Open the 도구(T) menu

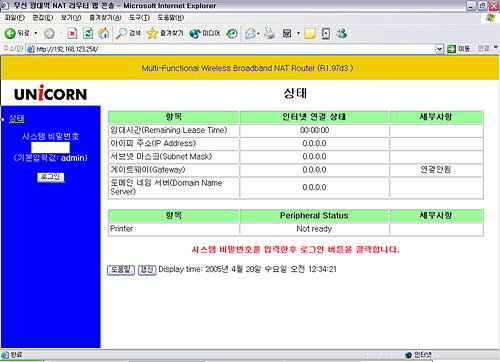pyautogui.click(x=139, y=18)
